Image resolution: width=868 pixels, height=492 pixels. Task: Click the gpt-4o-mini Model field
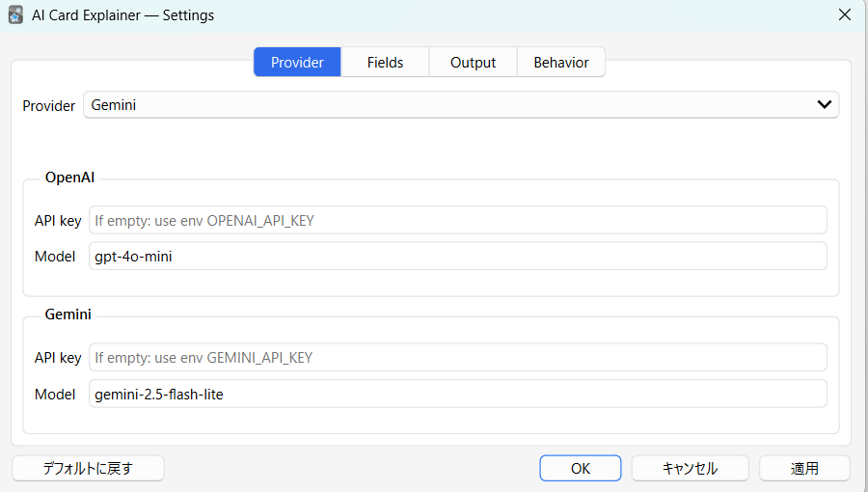[x=457, y=256]
